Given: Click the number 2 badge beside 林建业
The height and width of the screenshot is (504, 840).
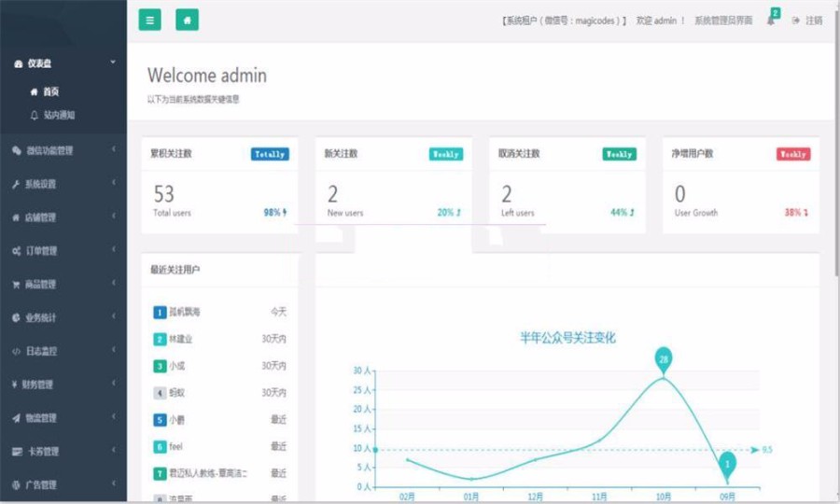Looking at the screenshot, I should [x=160, y=339].
